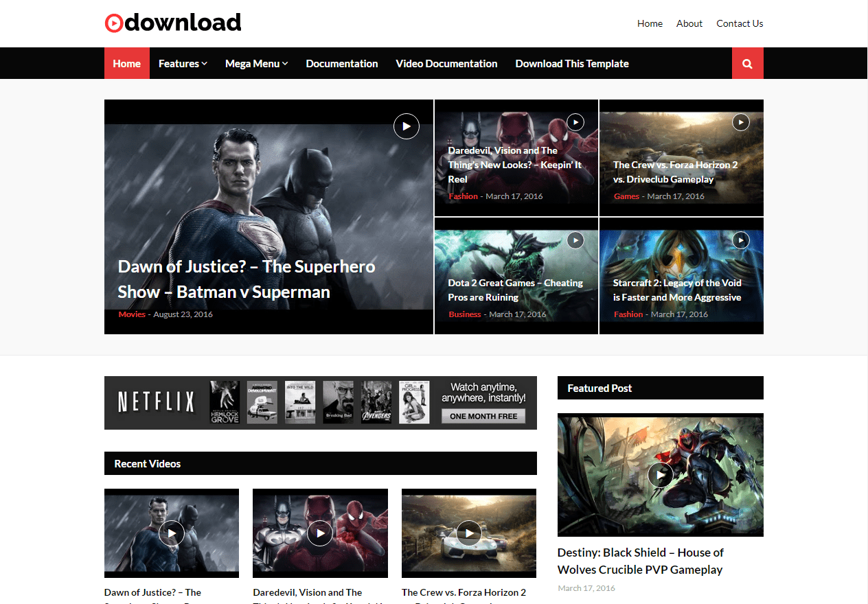Click play icon on Dota 2 Great Games tile

click(x=575, y=240)
